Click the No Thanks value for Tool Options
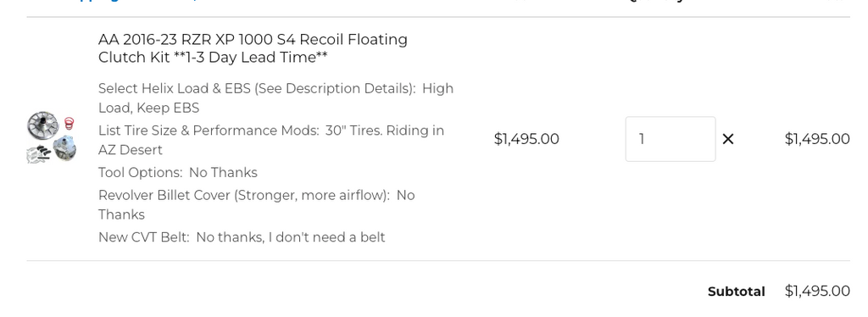The height and width of the screenshot is (317, 868). pyautogui.click(x=223, y=173)
